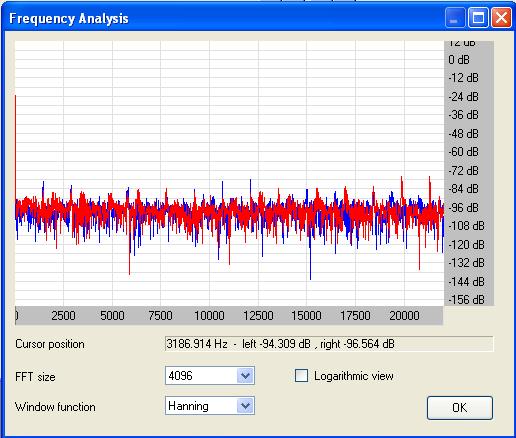516x438 pixels.
Task: Select the Hanning window function combo box
Action: pos(210,406)
